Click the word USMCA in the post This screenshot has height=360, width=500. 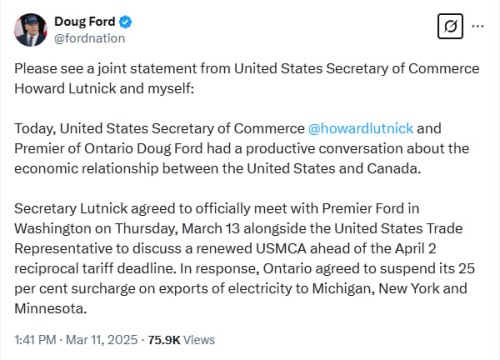click(281, 249)
